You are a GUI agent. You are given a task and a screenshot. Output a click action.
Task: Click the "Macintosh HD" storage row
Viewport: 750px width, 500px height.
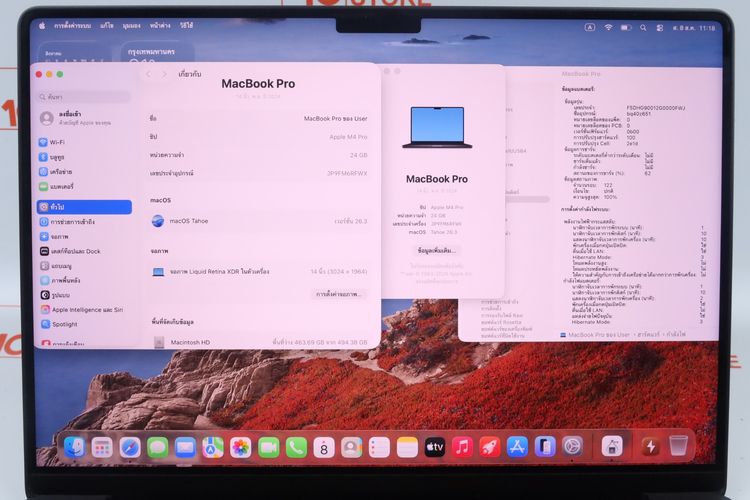click(258, 342)
